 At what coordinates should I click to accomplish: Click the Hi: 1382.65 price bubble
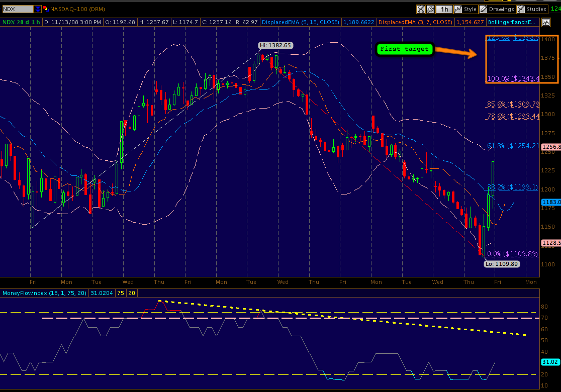(275, 45)
